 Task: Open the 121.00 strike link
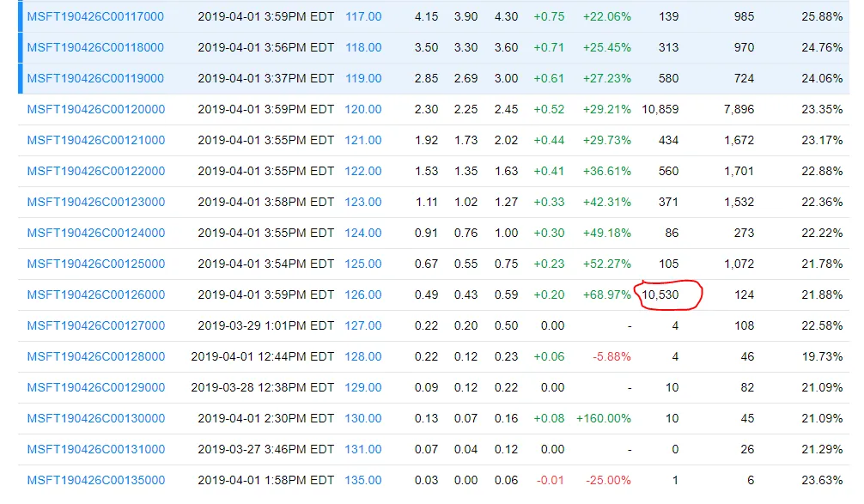[x=363, y=140]
